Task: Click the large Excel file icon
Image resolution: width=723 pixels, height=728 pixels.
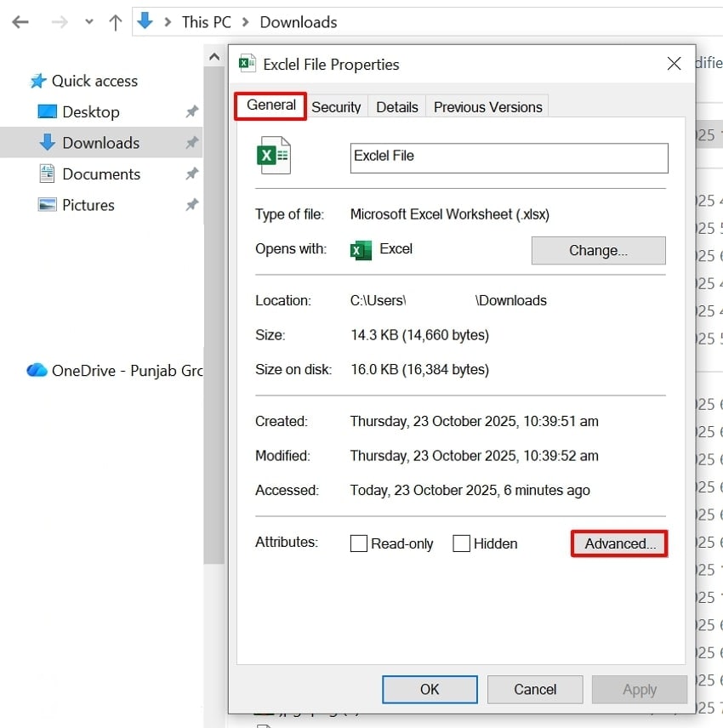Action: (274, 155)
